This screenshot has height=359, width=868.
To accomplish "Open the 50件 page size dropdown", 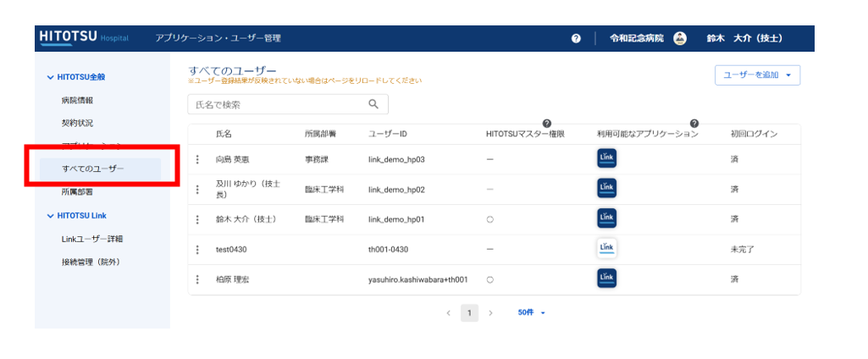I will tap(531, 312).
